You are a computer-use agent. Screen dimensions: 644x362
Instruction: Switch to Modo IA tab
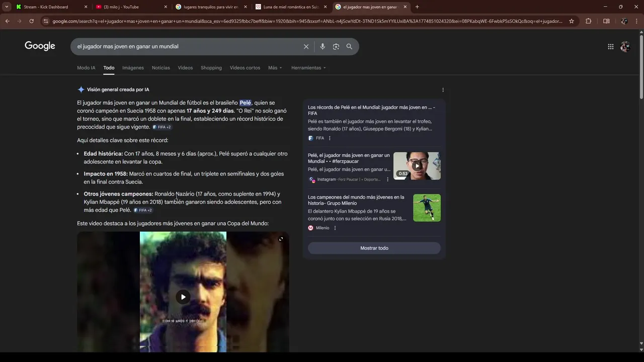[x=86, y=68]
